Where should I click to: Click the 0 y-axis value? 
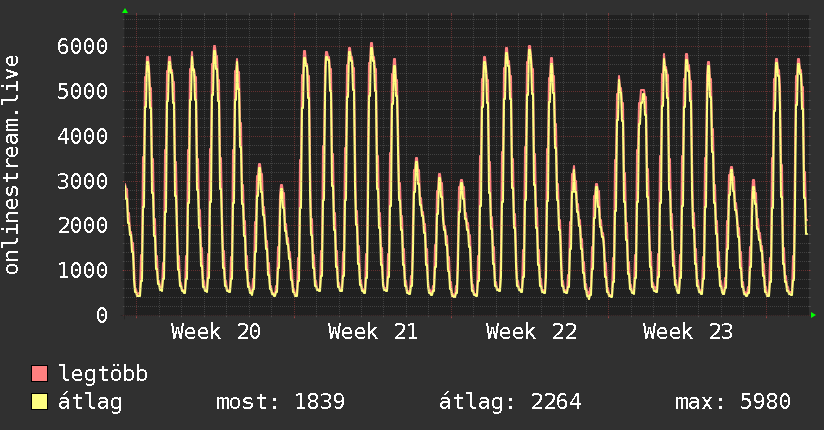(x=102, y=315)
